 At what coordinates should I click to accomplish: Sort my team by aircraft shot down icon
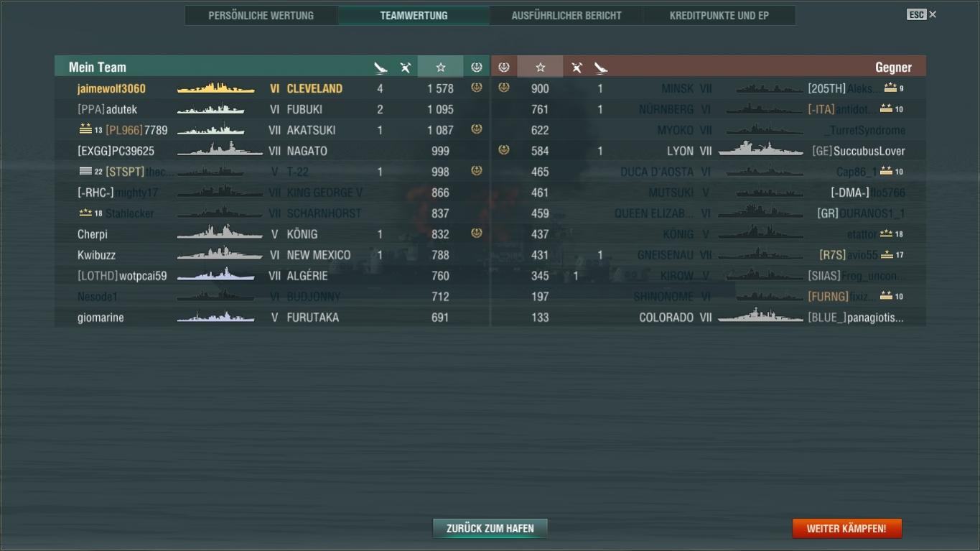coord(406,68)
